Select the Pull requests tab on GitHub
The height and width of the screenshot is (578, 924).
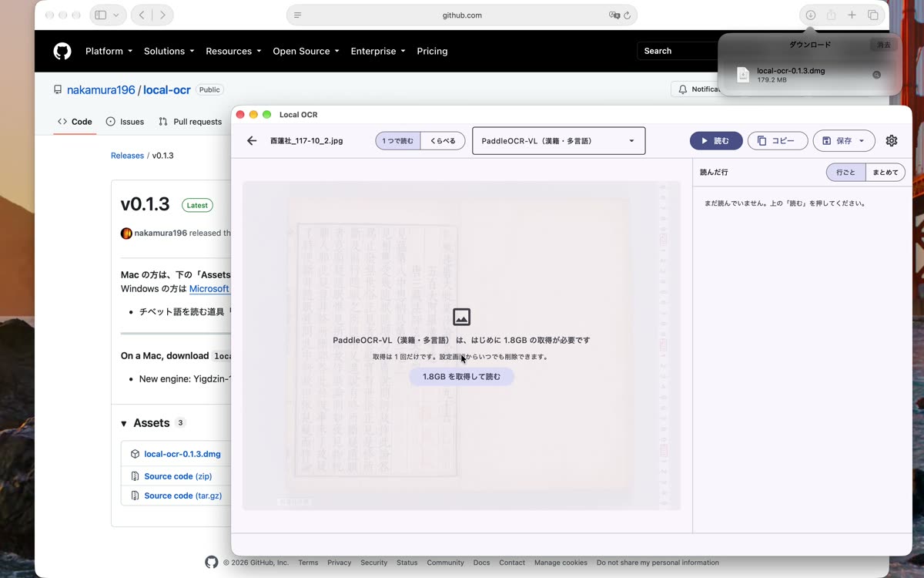pyautogui.click(x=190, y=122)
